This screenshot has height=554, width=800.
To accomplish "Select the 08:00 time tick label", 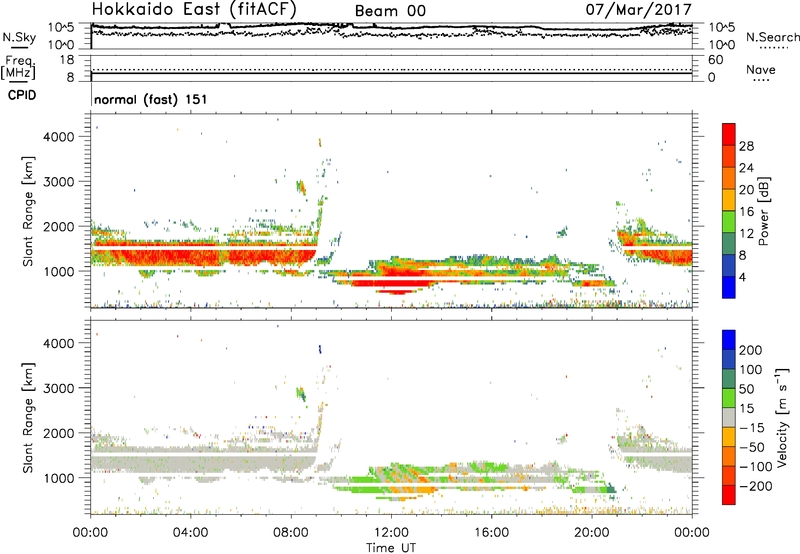I will (291, 533).
